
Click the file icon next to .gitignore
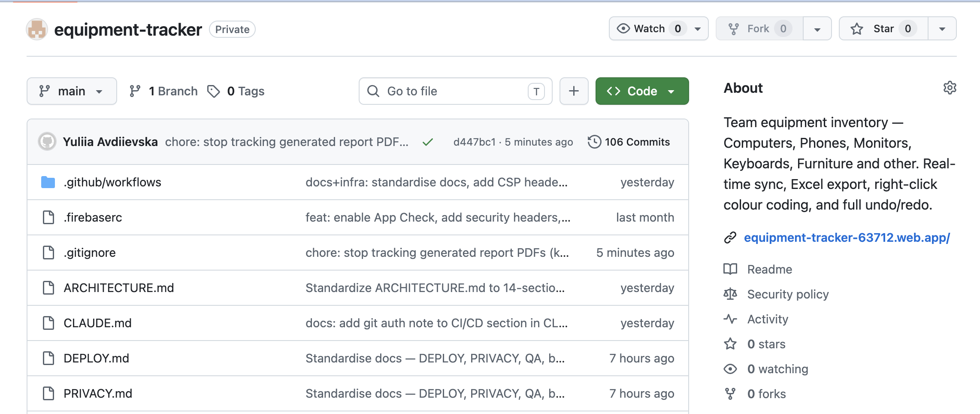point(48,253)
